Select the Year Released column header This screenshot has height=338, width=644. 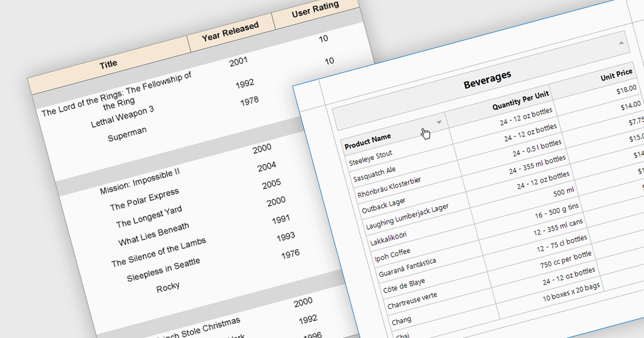230,32
